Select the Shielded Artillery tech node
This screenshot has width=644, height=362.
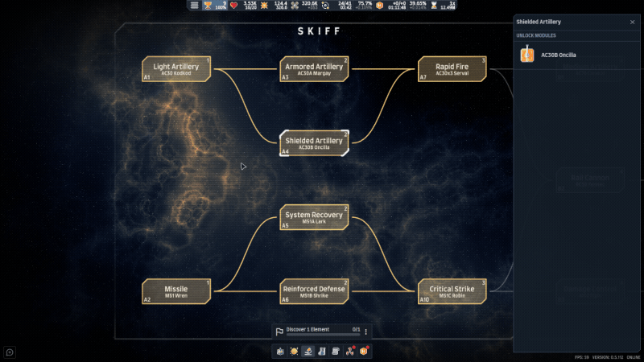tap(314, 143)
